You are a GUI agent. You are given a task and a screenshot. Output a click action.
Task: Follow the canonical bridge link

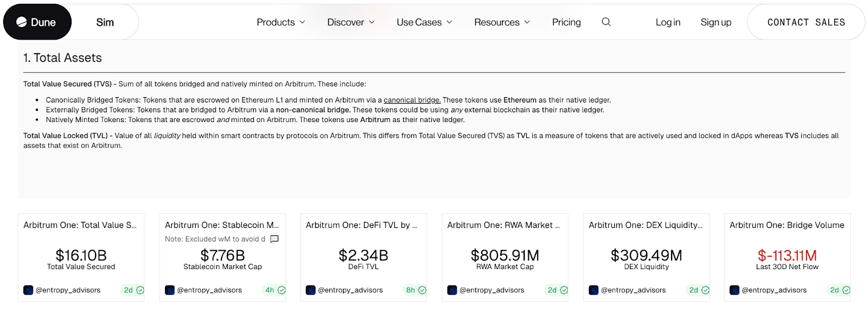pos(412,100)
